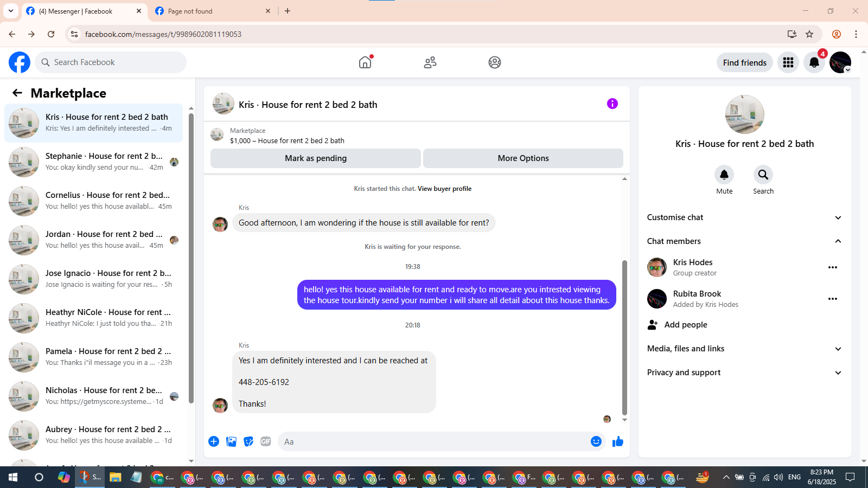Image resolution: width=868 pixels, height=488 pixels.
Task: Open Stephanie's house for rent chat
Action: pos(93,162)
